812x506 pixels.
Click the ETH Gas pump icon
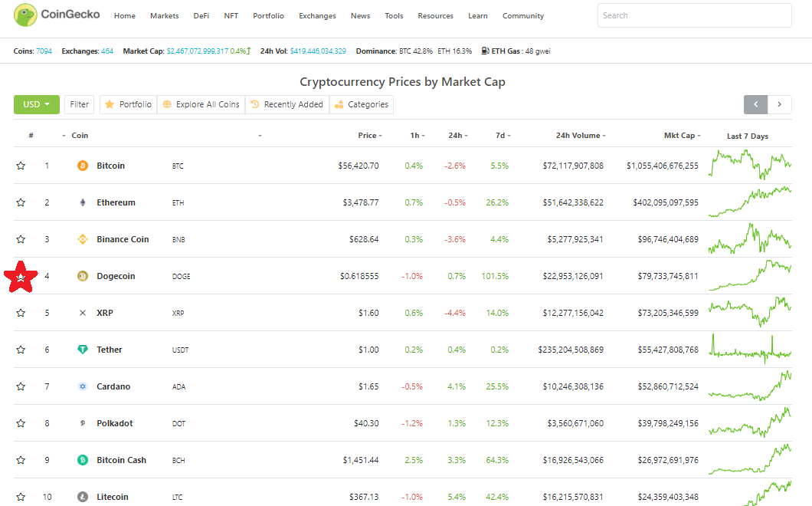(x=486, y=51)
